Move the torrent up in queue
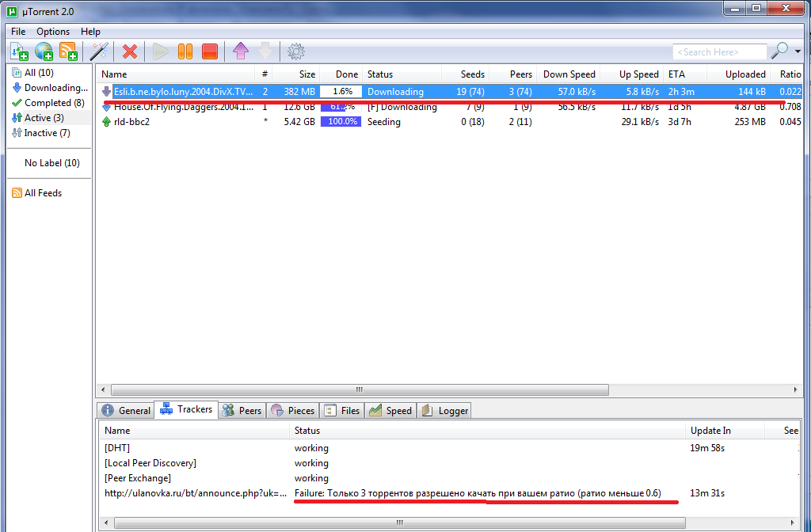 pyautogui.click(x=240, y=51)
